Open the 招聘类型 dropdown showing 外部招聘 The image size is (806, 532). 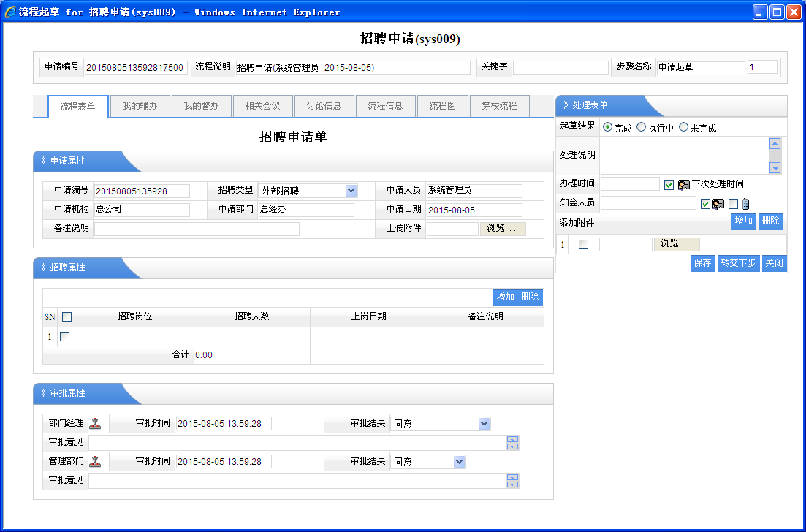tap(351, 191)
